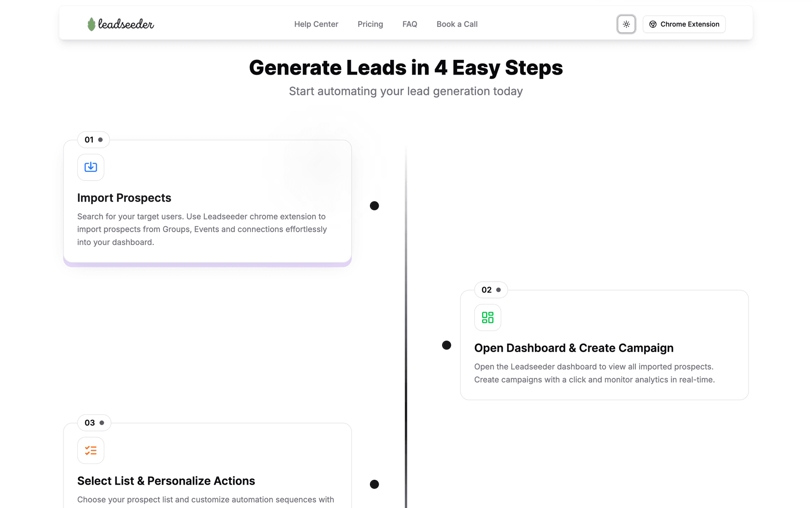Click the Select List & Personalize Actions heading
The image size is (812, 508).
(166, 481)
